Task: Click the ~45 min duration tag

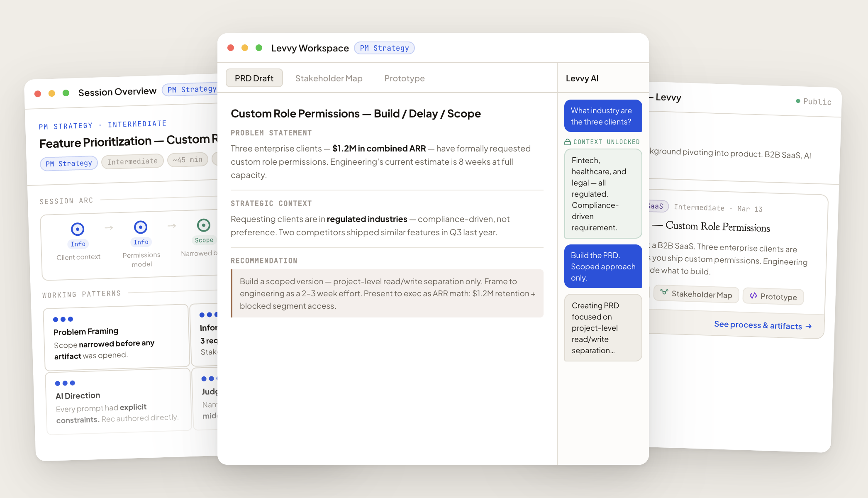Action: point(187,159)
